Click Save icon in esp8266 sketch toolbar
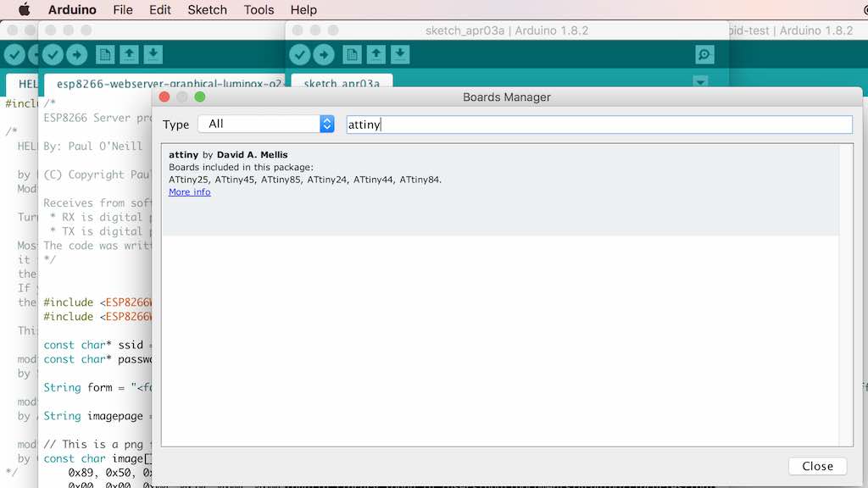Image resolution: width=868 pixels, height=488 pixels. point(153,54)
